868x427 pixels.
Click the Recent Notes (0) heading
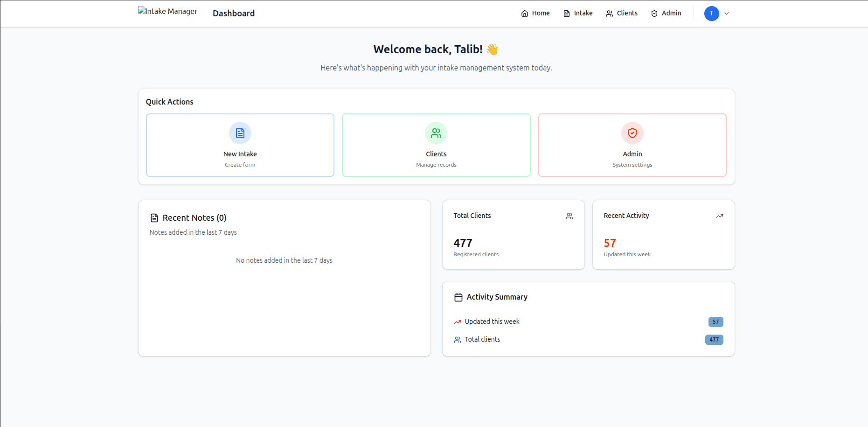point(194,218)
